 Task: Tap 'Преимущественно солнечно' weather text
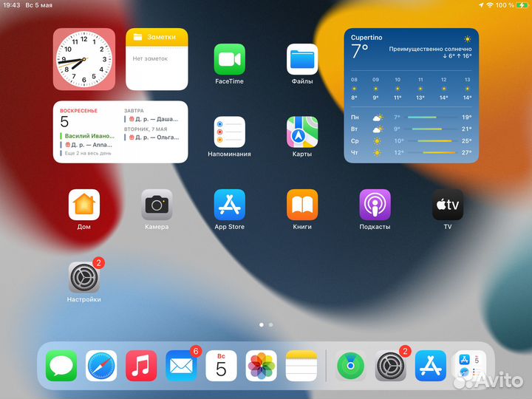click(x=430, y=49)
